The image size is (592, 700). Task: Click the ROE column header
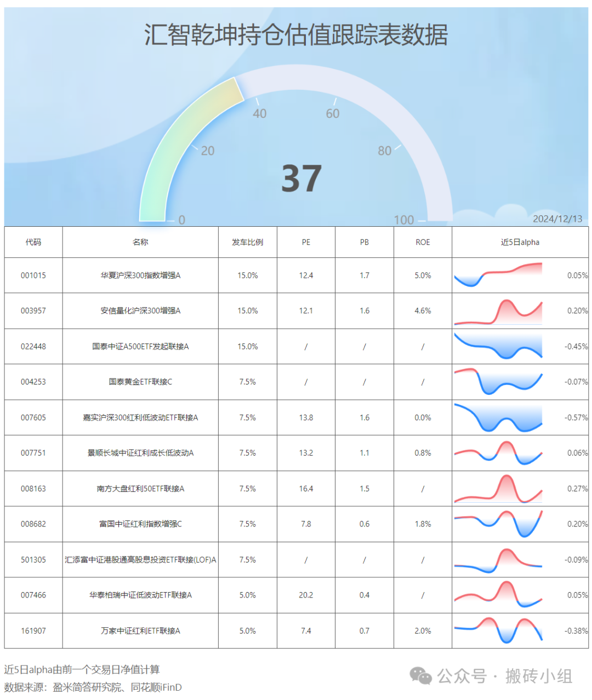pos(423,242)
